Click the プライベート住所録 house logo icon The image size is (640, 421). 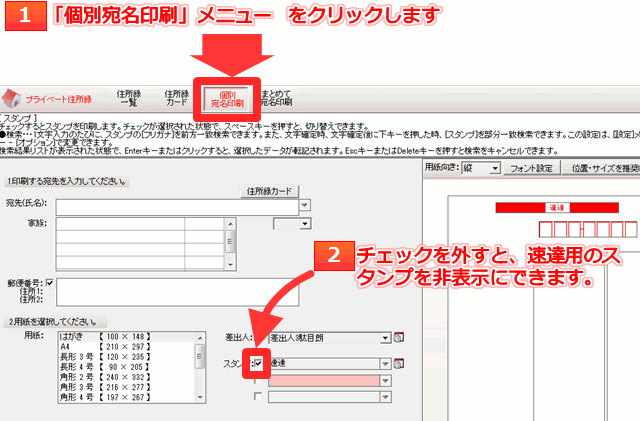pos(11,98)
